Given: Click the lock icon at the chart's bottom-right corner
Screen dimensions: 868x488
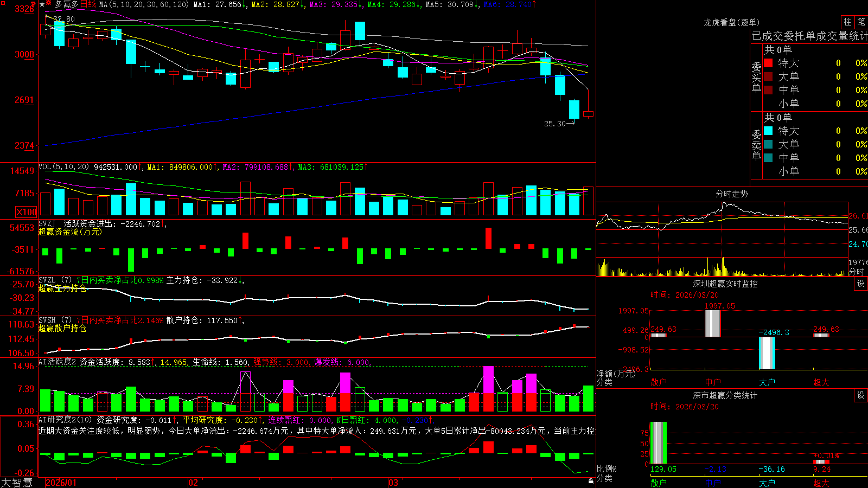Looking at the screenshot, I should point(591,481).
